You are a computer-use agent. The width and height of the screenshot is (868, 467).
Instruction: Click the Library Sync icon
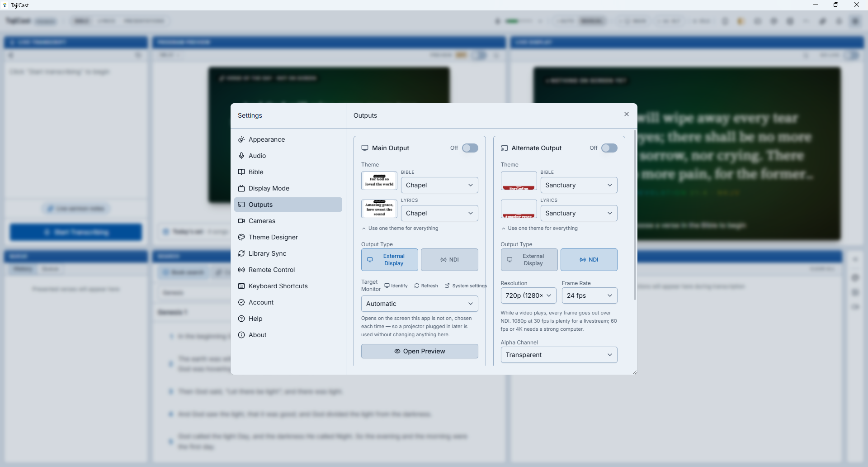click(241, 253)
